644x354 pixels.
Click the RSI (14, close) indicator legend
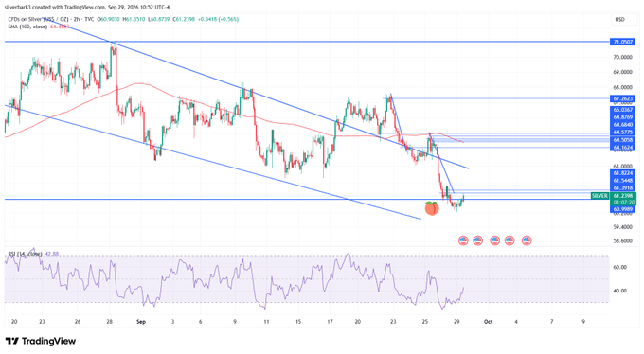pos(25,254)
